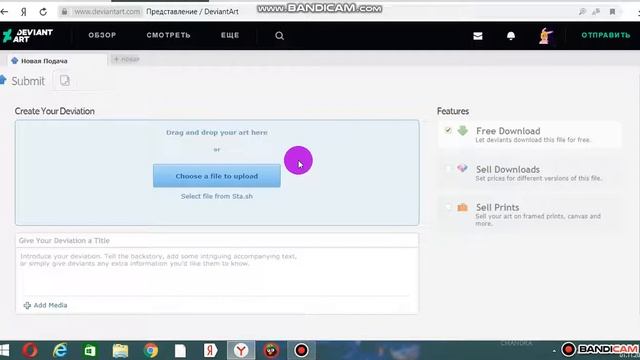This screenshot has height=360, width=640.
Task: Click the Submit heading icon
Action: pyautogui.click(x=3, y=80)
